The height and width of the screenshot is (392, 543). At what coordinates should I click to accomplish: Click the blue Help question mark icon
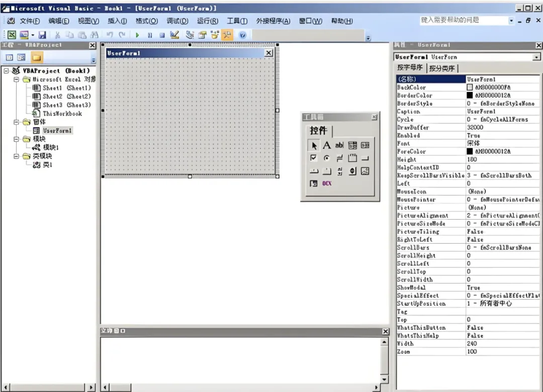pos(243,35)
